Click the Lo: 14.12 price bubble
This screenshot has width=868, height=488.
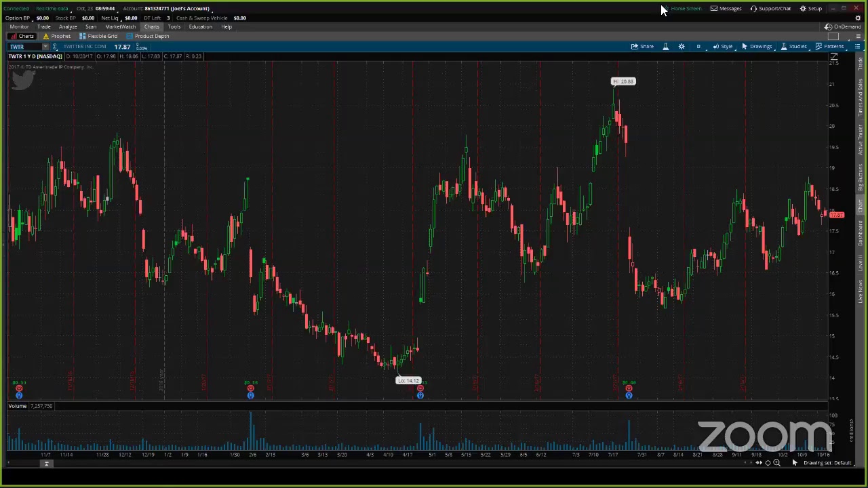click(408, 381)
